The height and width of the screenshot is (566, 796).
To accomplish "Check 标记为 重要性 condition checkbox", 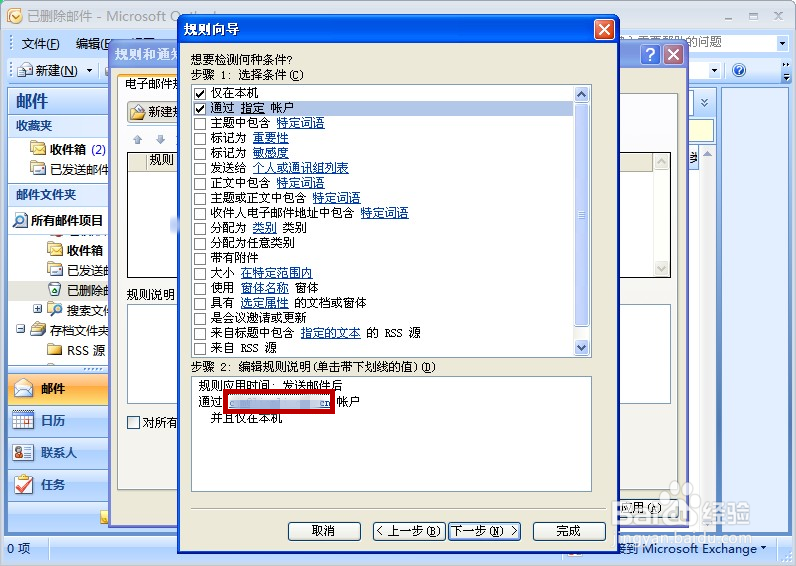I will pos(200,139).
